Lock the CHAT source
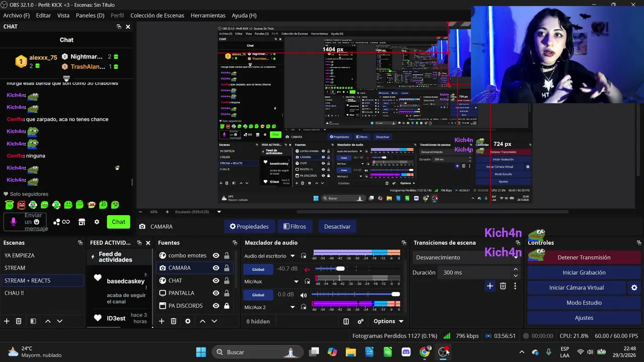 (226, 281)
